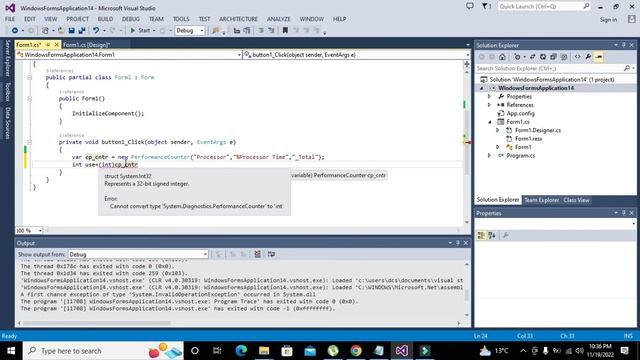This screenshot has width=640, height=360.
Task: Click the code editor vertical scrollbar
Action: pos(467,143)
